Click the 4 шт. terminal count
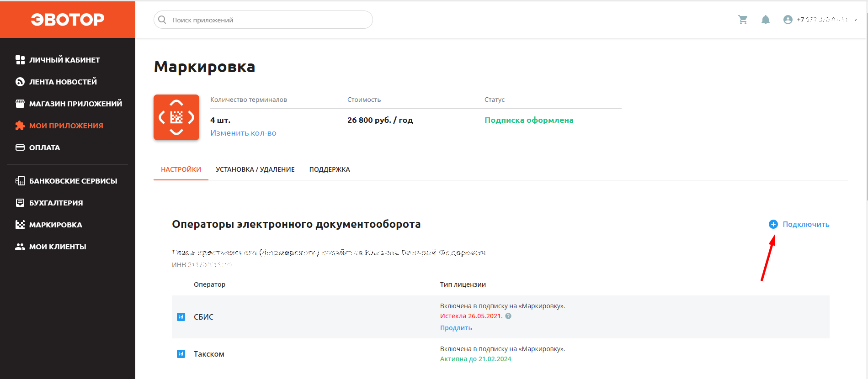The height and width of the screenshot is (379, 868). pos(220,120)
